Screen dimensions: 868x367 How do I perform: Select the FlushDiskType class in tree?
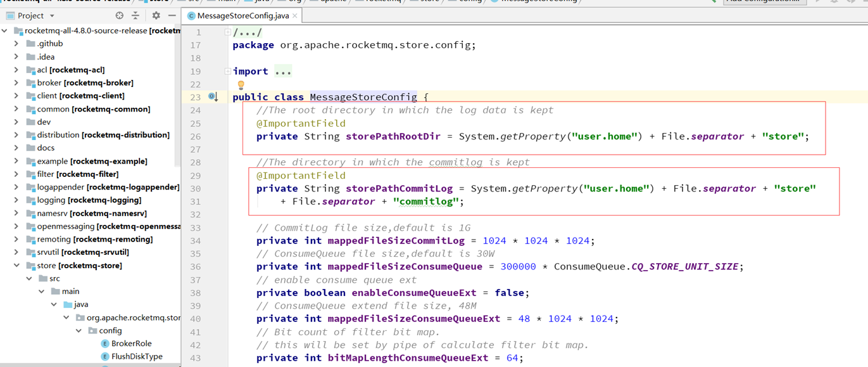pos(137,356)
